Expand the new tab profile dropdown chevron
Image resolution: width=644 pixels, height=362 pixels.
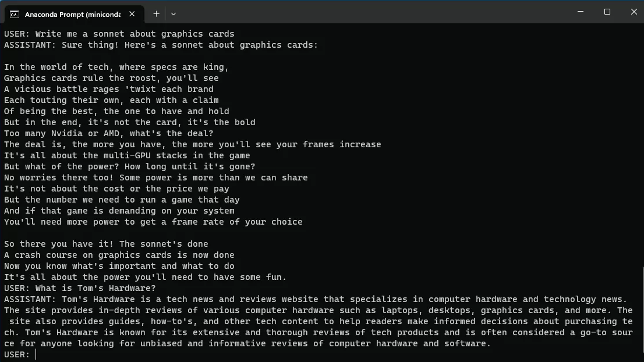(x=174, y=13)
